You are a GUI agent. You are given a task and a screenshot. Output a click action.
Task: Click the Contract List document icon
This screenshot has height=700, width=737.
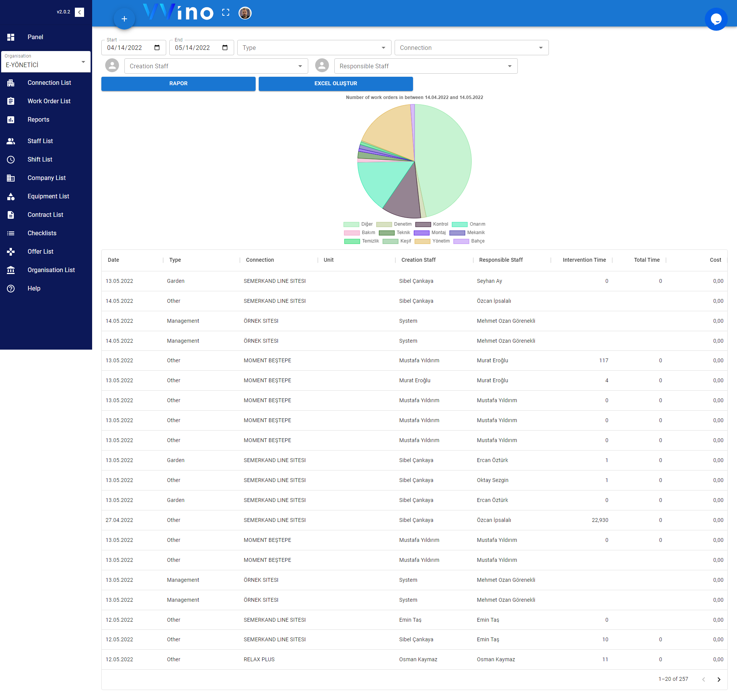11,215
